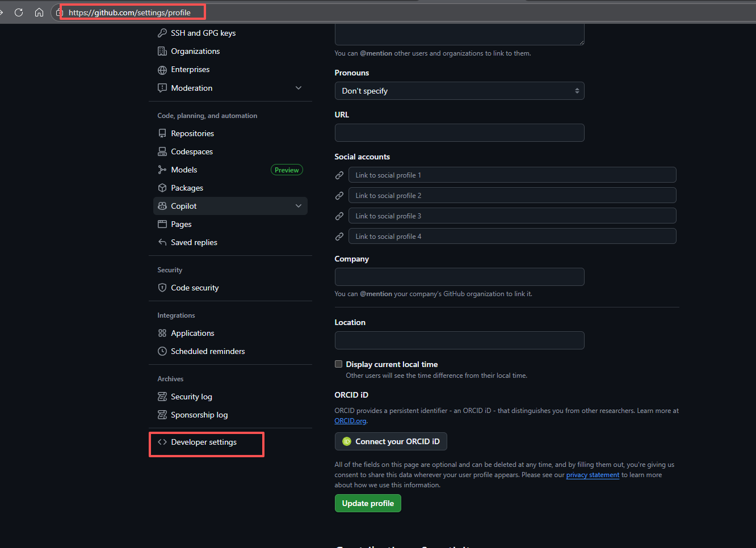Open Scheduled reminders page
Image resolution: width=756 pixels, height=548 pixels.
point(208,351)
